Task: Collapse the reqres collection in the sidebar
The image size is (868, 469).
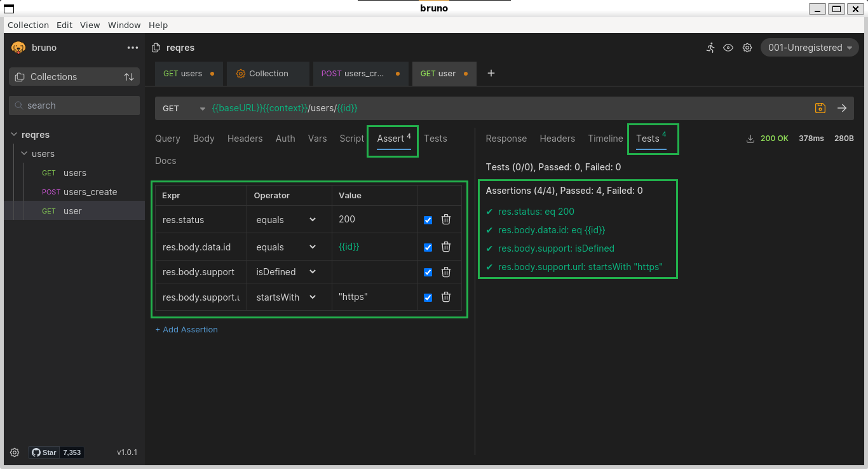Action: 14,135
